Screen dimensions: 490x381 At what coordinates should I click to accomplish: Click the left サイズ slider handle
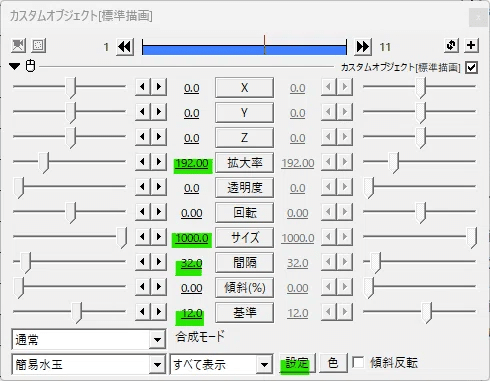pos(122,238)
